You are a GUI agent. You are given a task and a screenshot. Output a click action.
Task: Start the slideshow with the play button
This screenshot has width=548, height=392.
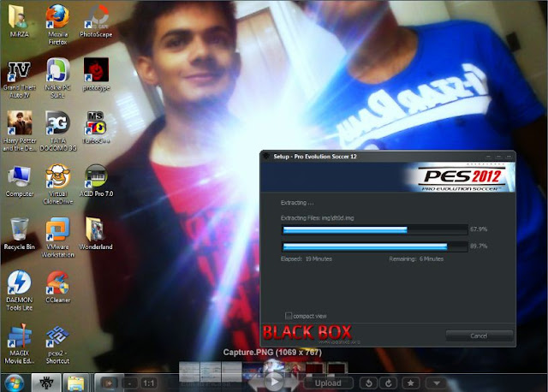[273, 382]
